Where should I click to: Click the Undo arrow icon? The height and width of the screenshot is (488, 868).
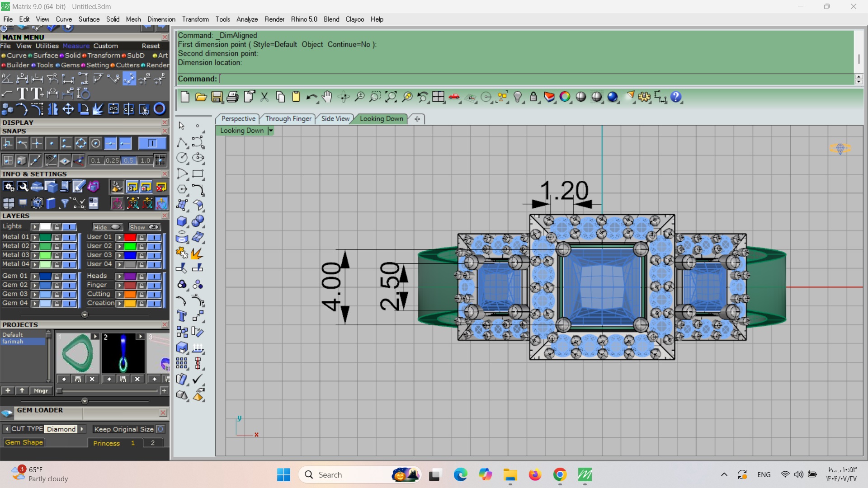[x=311, y=97]
